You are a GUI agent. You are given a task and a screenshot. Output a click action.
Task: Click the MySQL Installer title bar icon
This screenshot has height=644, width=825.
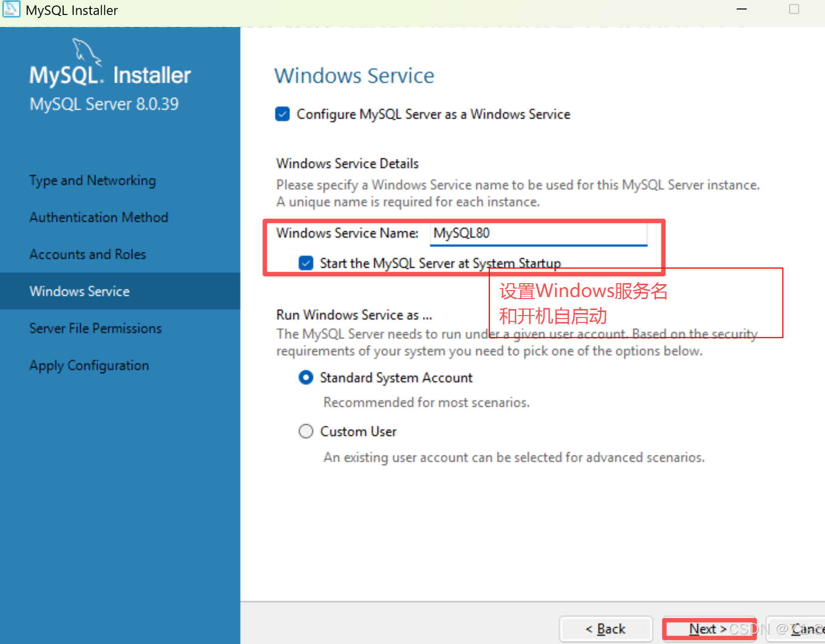click(11, 9)
